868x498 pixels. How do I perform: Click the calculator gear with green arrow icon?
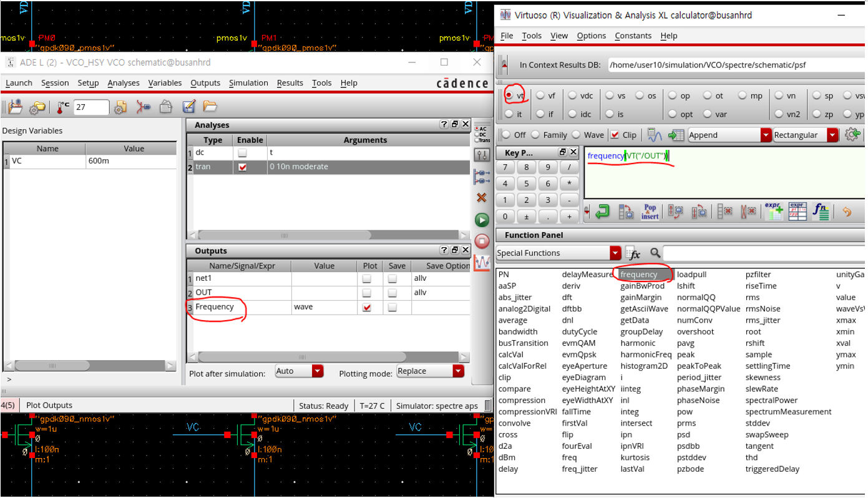click(x=852, y=135)
